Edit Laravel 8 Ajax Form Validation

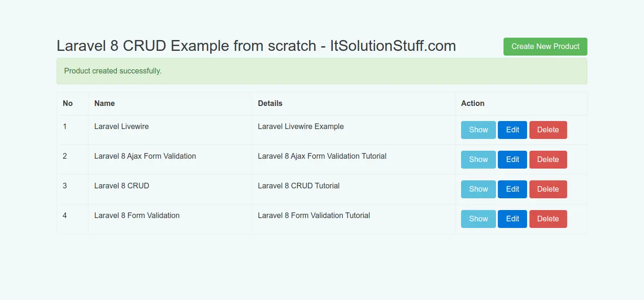pos(512,159)
